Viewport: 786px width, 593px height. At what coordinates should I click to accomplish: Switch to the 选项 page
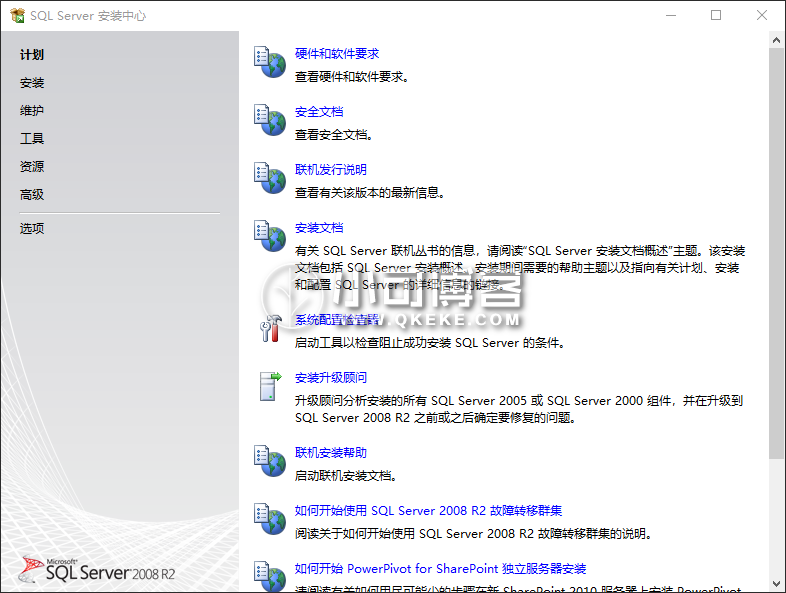[x=32, y=229]
